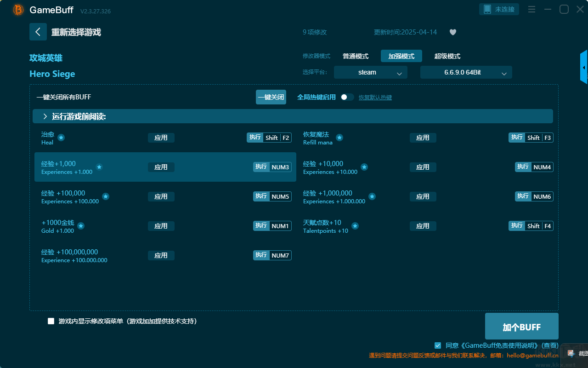The image size is (588, 368).
Task: Click the star icon beside Refill mana
Action: pos(339,138)
